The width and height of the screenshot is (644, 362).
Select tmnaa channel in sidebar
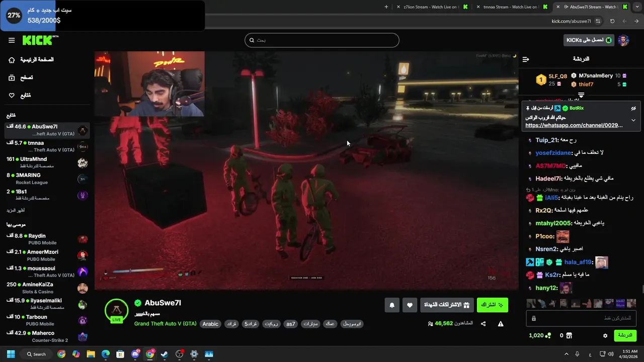pos(47,146)
